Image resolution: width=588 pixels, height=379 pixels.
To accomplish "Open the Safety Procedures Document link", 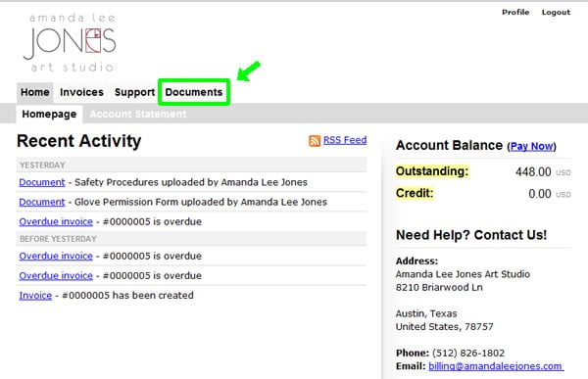I will (42, 182).
